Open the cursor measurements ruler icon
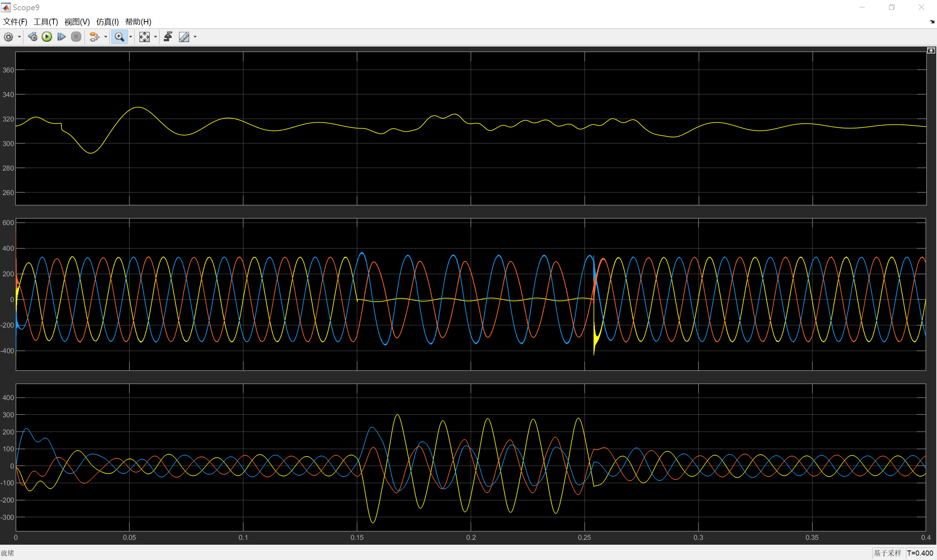The height and width of the screenshot is (560, 937). pos(184,37)
